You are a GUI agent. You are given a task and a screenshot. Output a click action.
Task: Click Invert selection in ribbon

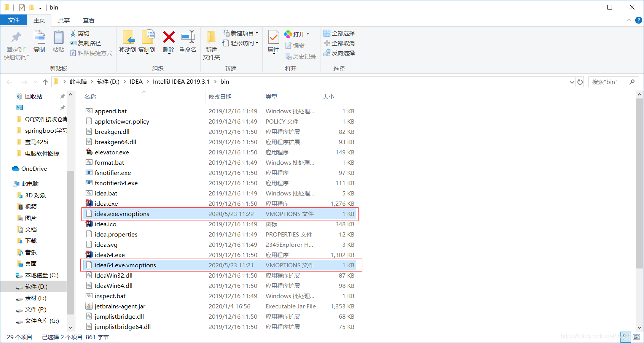(339, 53)
